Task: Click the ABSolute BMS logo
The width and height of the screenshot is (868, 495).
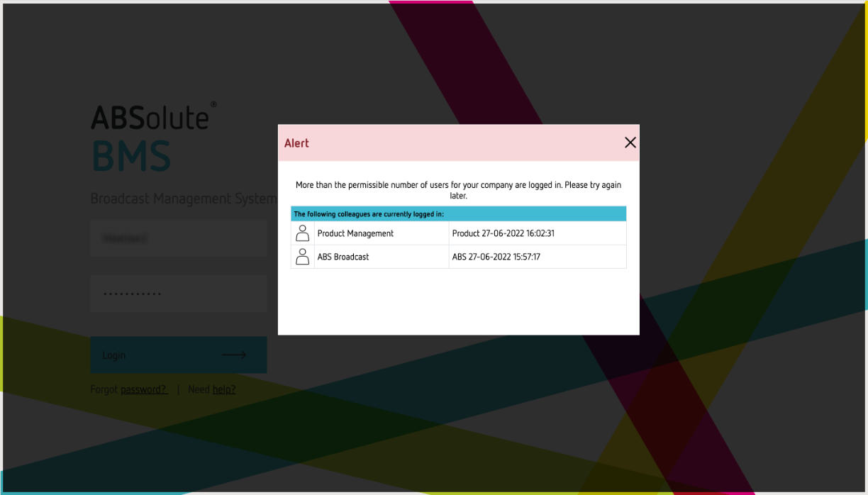Action: coord(153,138)
